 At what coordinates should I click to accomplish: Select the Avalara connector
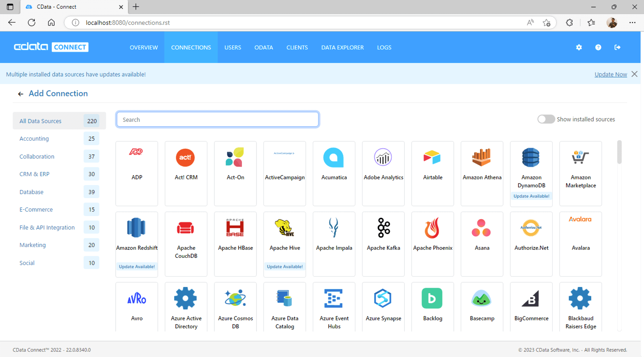tap(581, 244)
